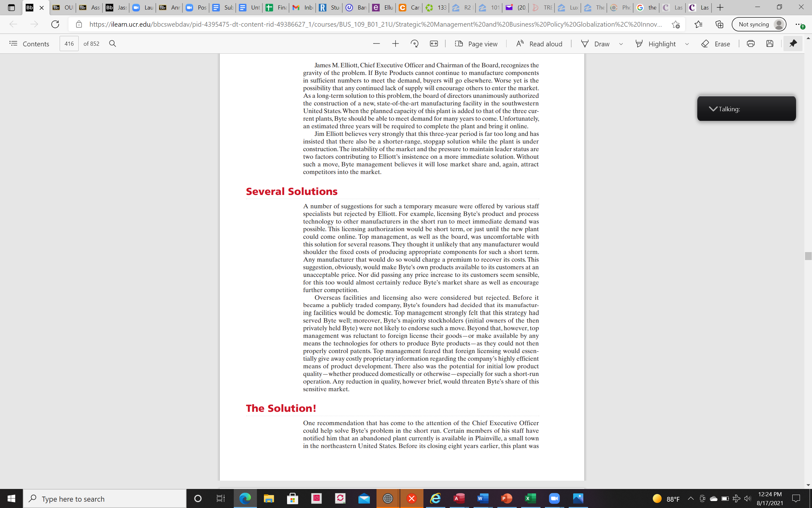Go back to previous page

tap(13, 24)
